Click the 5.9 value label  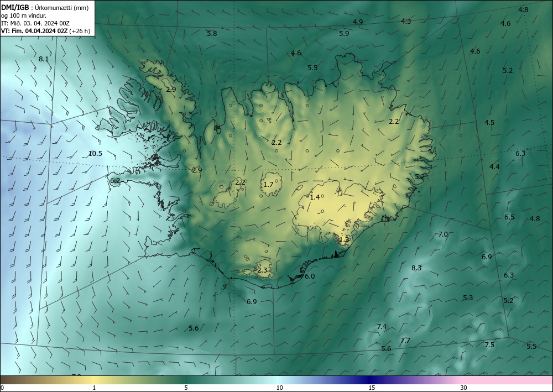tap(344, 34)
